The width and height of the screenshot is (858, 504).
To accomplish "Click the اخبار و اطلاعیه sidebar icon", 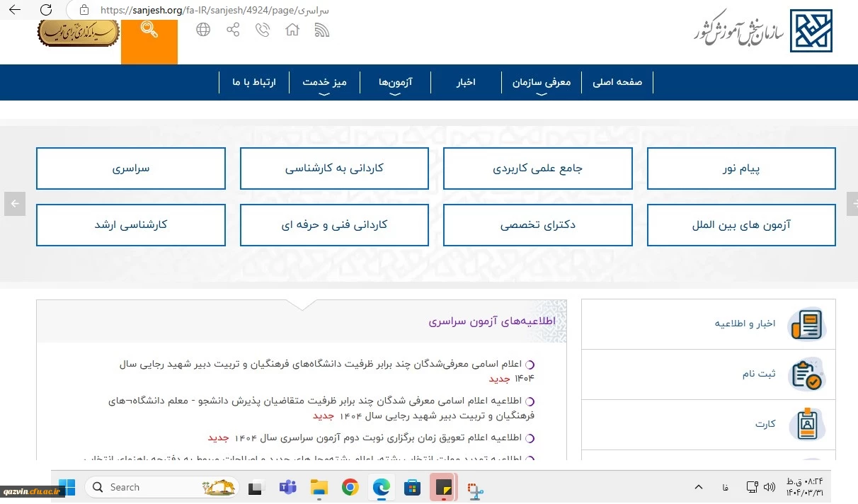I will coord(806,324).
